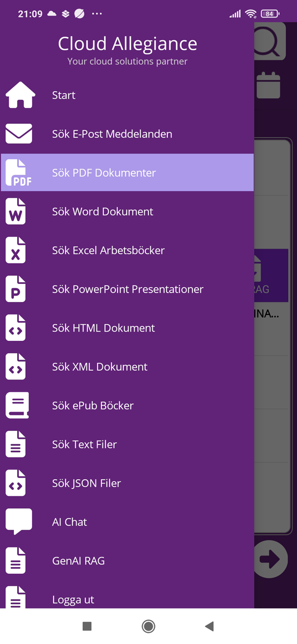The image size is (297, 644).
Task: Choose Sök PowerPoint Presentationer
Action: [127, 289]
